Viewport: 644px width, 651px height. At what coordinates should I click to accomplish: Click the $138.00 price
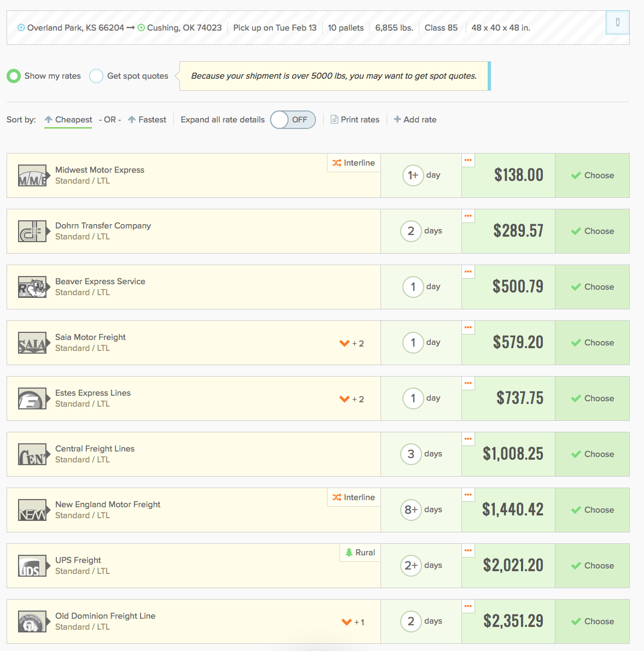pyautogui.click(x=519, y=175)
